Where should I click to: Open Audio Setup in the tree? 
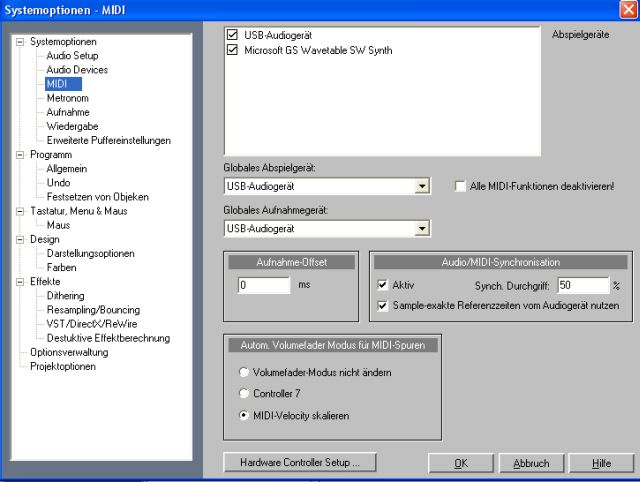(x=72, y=56)
